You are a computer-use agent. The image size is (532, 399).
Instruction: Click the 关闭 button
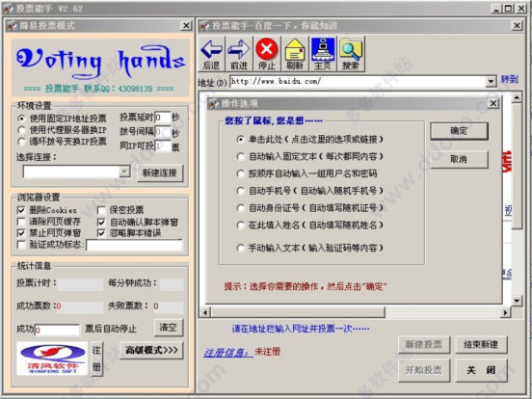point(481,370)
